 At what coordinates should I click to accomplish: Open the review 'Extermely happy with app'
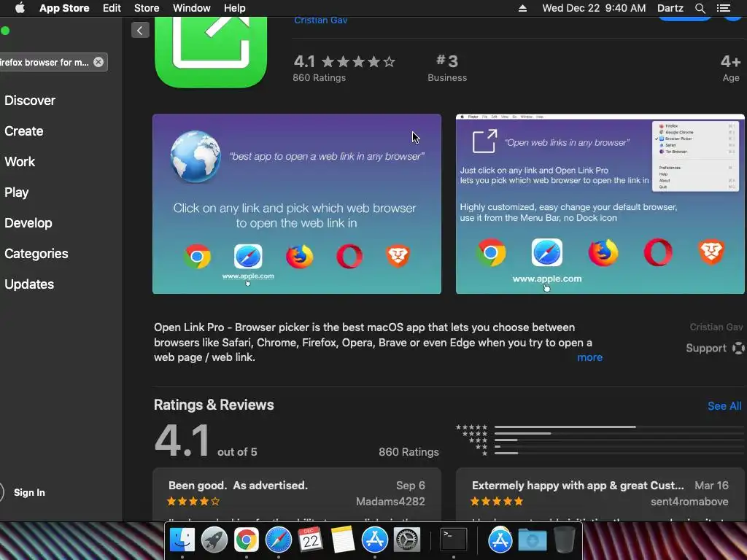(x=600, y=494)
